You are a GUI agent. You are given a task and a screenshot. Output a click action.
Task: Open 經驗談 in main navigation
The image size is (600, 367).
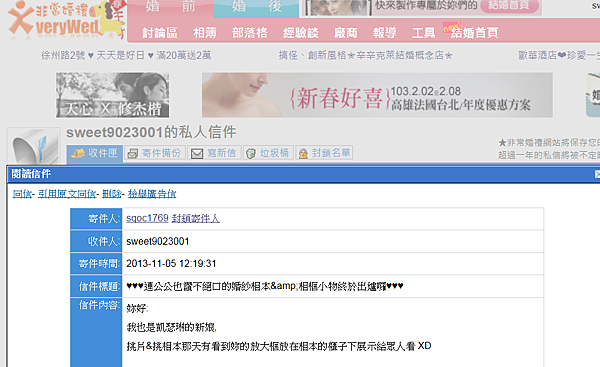[301, 33]
